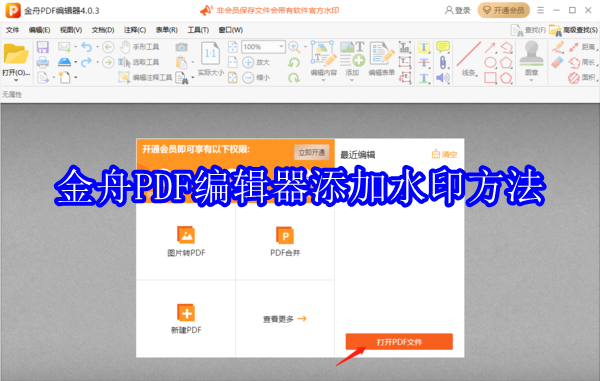Select the oval shape tool
The image size is (600, 381).
[x=490, y=62]
